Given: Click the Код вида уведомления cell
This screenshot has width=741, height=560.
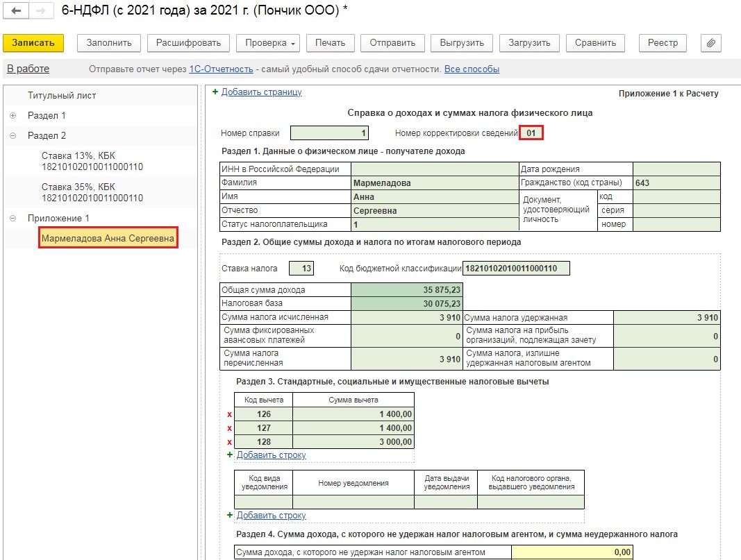Looking at the screenshot, I should 264,502.
